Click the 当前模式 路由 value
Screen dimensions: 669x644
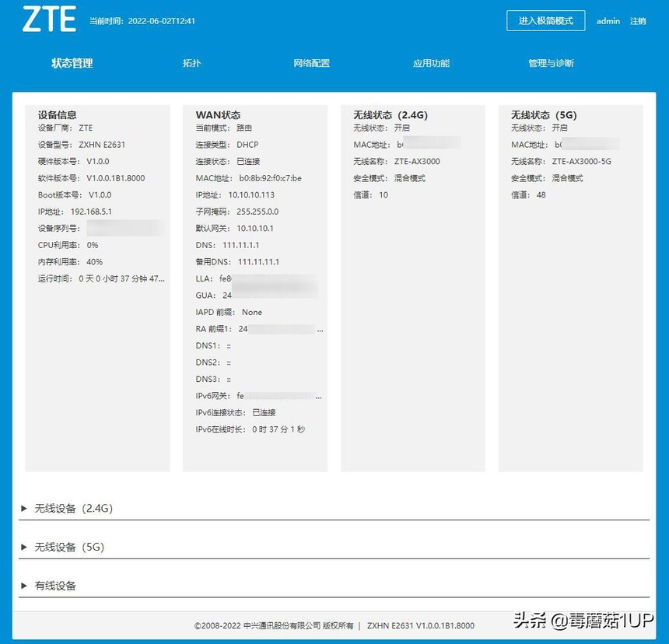[244, 128]
